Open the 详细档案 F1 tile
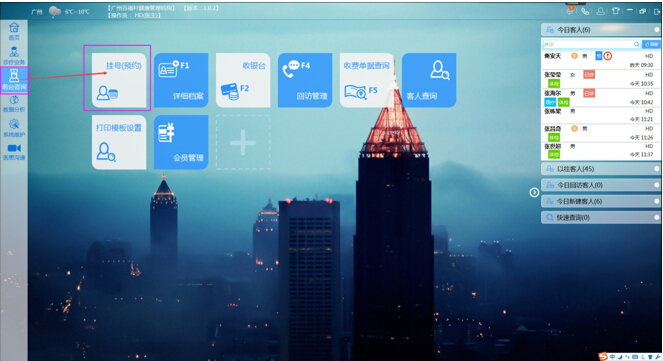 pos(181,80)
